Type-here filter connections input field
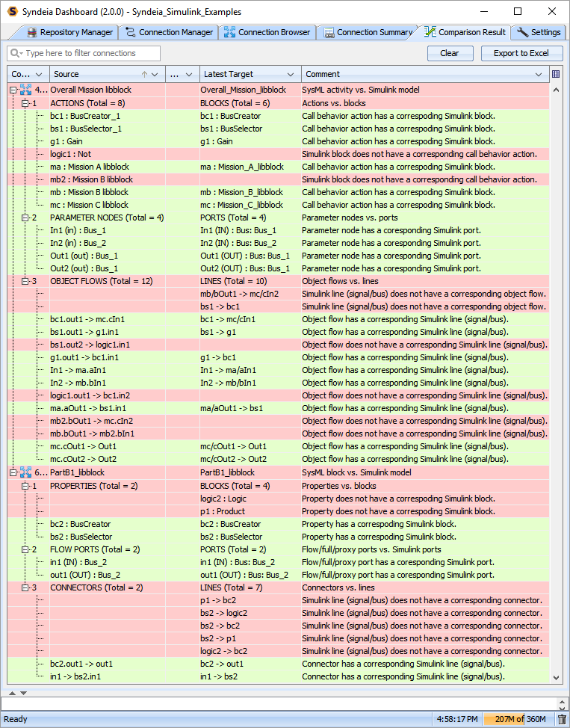The width and height of the screenshot is (570, 728). 84,53
